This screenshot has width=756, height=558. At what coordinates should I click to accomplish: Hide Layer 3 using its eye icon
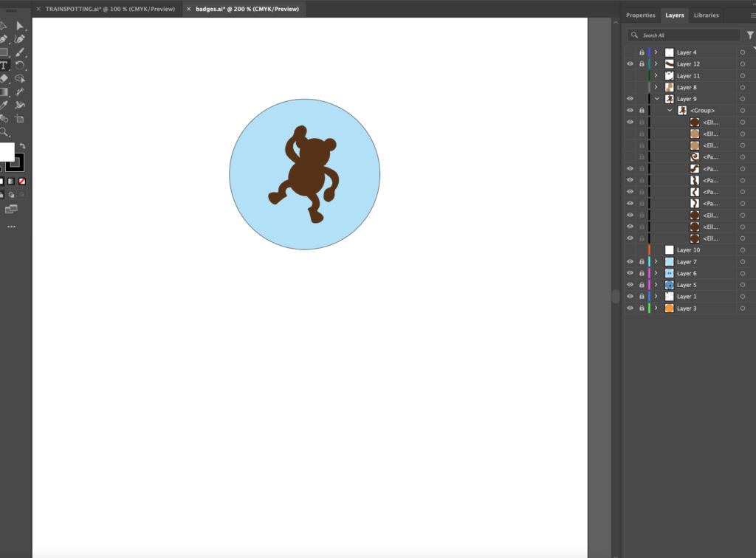coord(630,308)
